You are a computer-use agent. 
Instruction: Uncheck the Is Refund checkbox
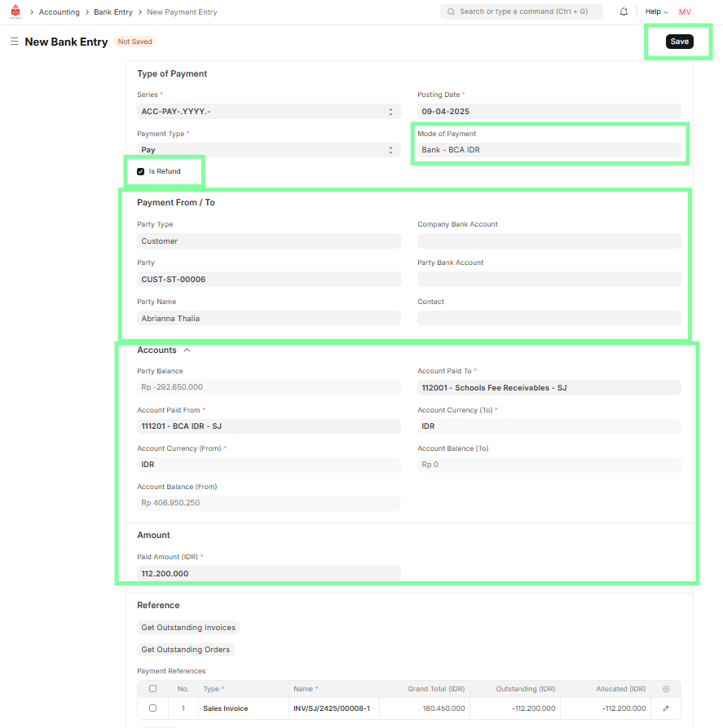pyautogui.click(x=141, y=172)
